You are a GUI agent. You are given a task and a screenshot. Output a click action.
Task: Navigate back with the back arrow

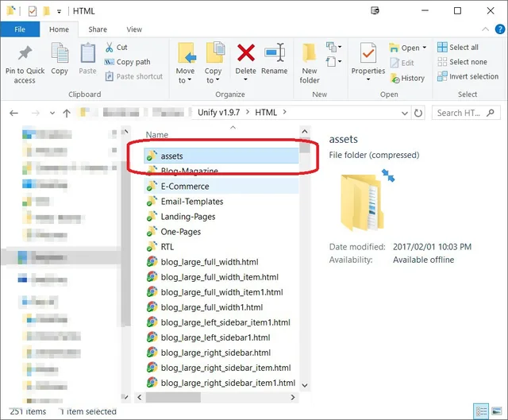coord(13,113)
